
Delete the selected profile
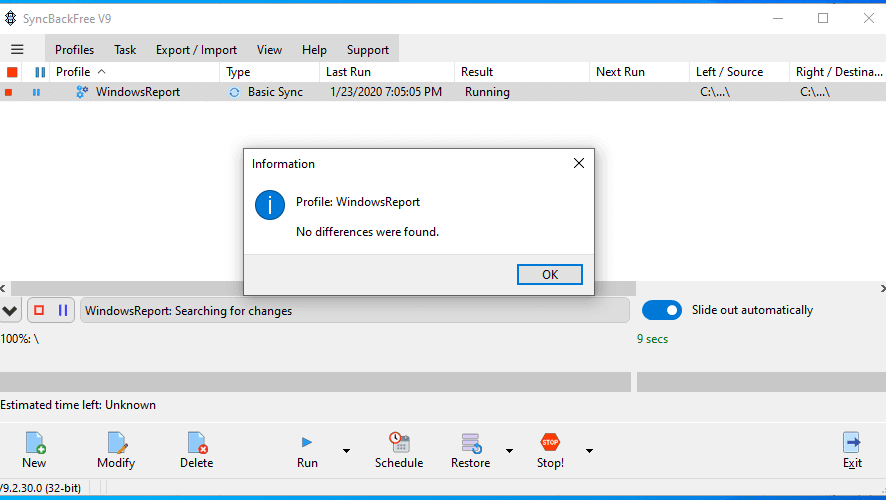pos(197,450)
